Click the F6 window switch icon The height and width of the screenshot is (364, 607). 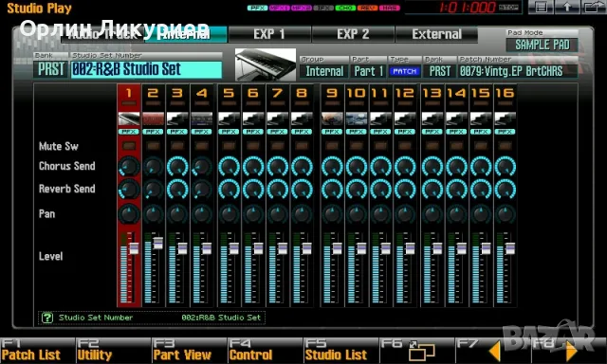421,351
